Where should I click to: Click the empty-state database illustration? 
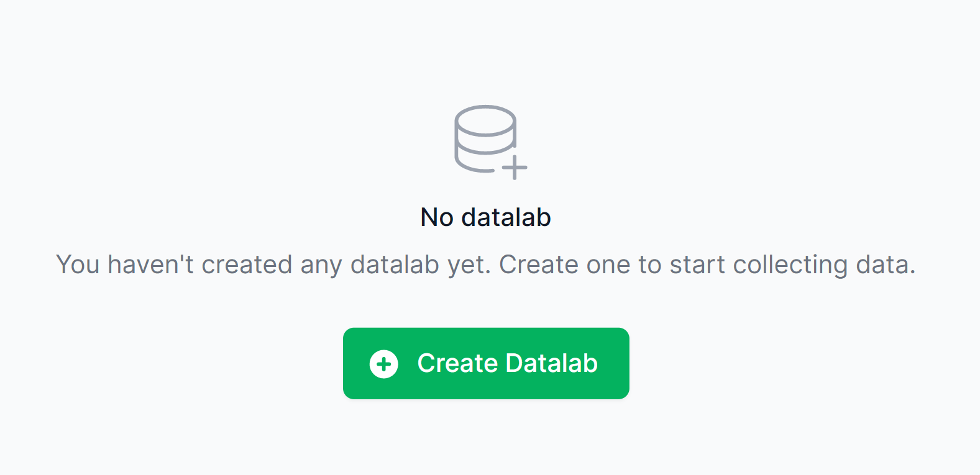click(490, 142)
